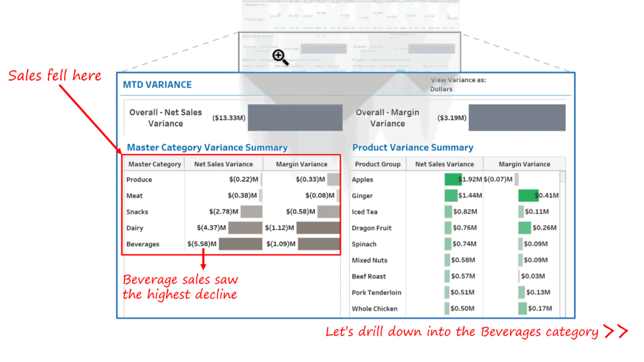Click the Overall Net Sales Variance bar
The width and height of the screenshot is (644, 362).
tap(295, 118)
